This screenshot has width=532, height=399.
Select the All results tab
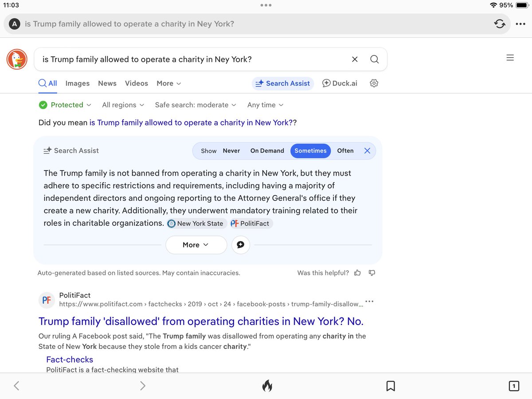pyautogui.click(x=48, y=83)
